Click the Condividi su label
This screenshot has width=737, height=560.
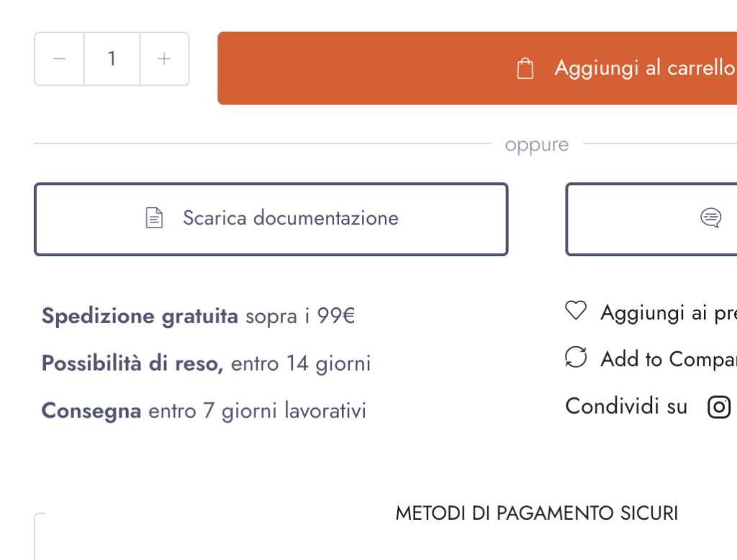(x=626, y=407)
